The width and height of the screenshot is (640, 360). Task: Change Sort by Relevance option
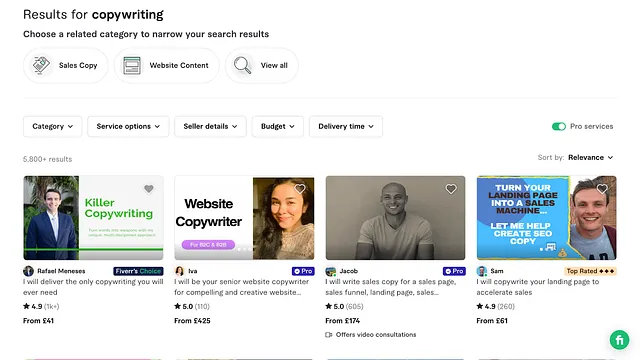pos(590,158)
